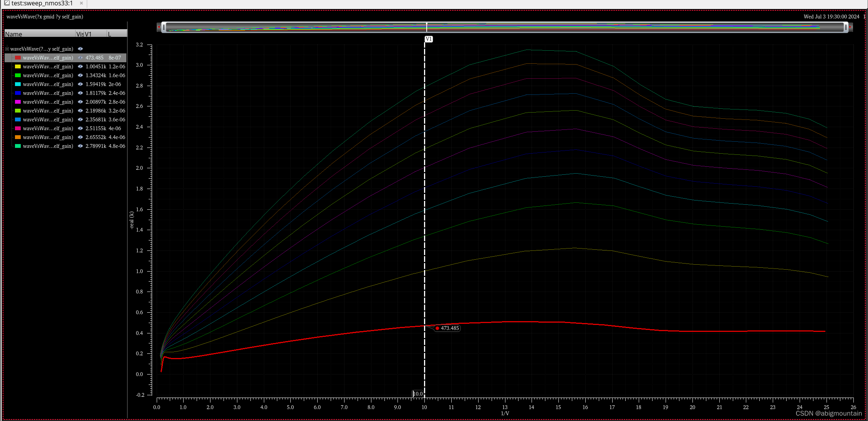Toggle eye icon for L=4.8e-06 trace
The width and height of the screenshot is (868, 421).
point(80,146)
